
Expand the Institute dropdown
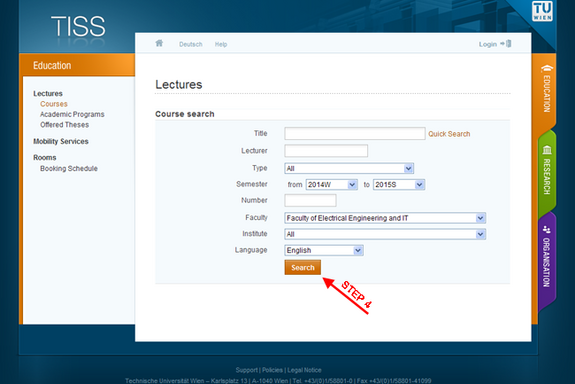pyautogui.click(x=385, y=234)
